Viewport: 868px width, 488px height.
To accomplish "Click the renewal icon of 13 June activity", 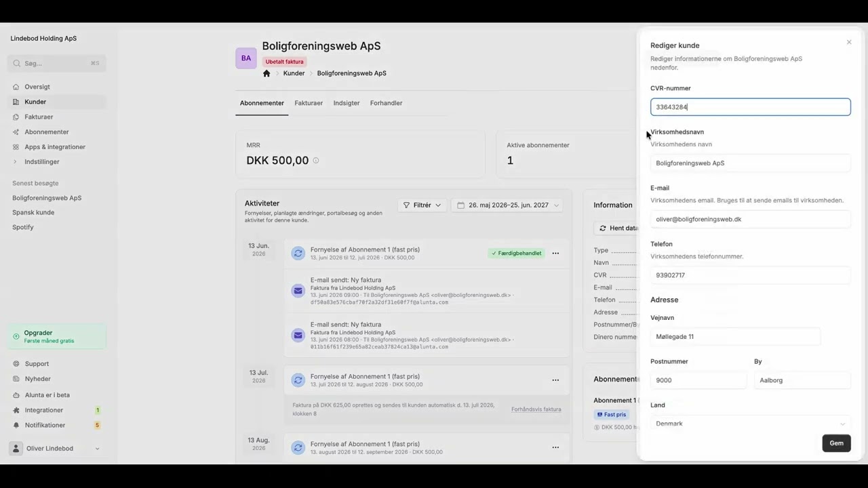I will click(298, 253).
